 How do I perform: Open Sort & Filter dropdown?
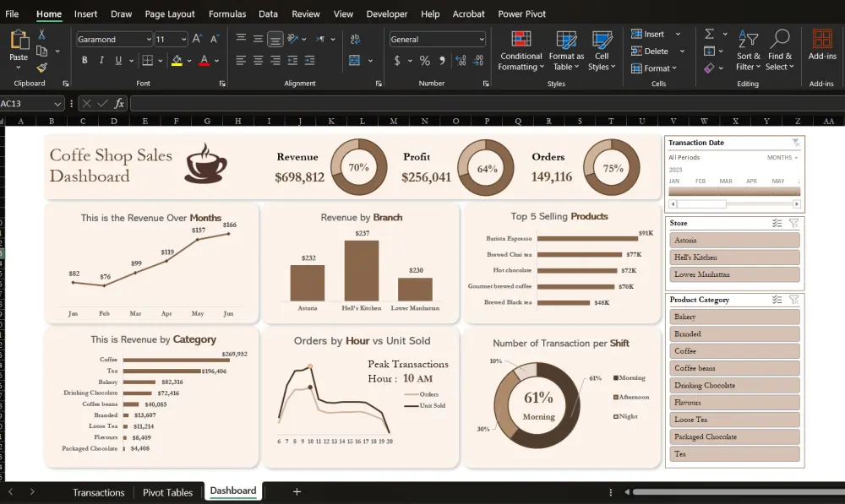748,50
